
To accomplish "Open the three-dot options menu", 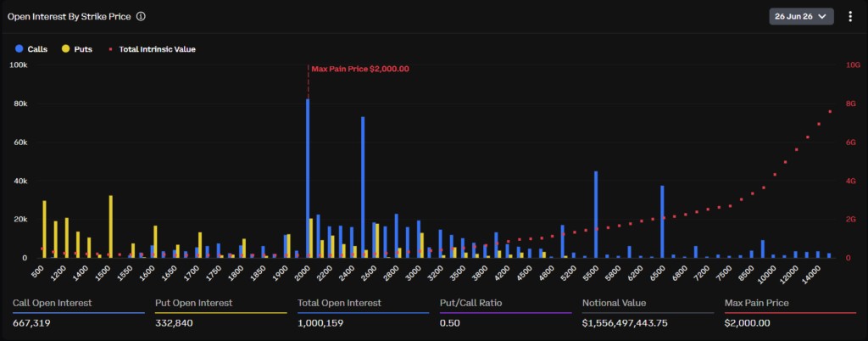I will [x=851, y=17].
